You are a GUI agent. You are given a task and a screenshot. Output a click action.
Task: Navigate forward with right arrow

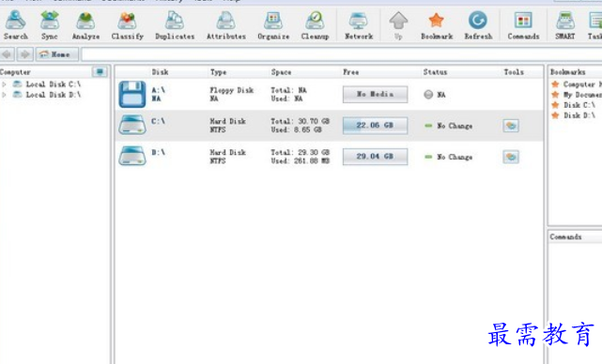tap(25, 54)
